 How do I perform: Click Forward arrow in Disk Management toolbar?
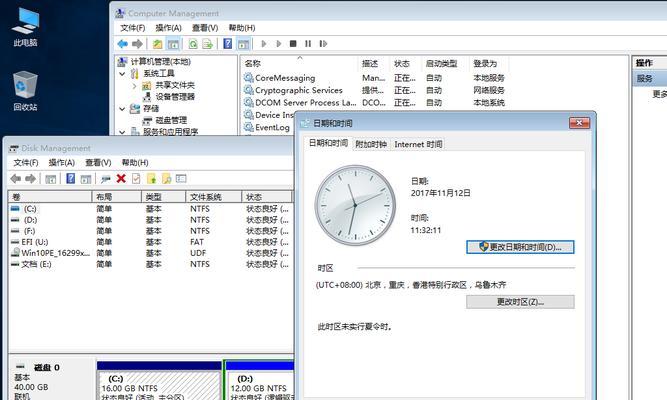(x=30, y=179)
